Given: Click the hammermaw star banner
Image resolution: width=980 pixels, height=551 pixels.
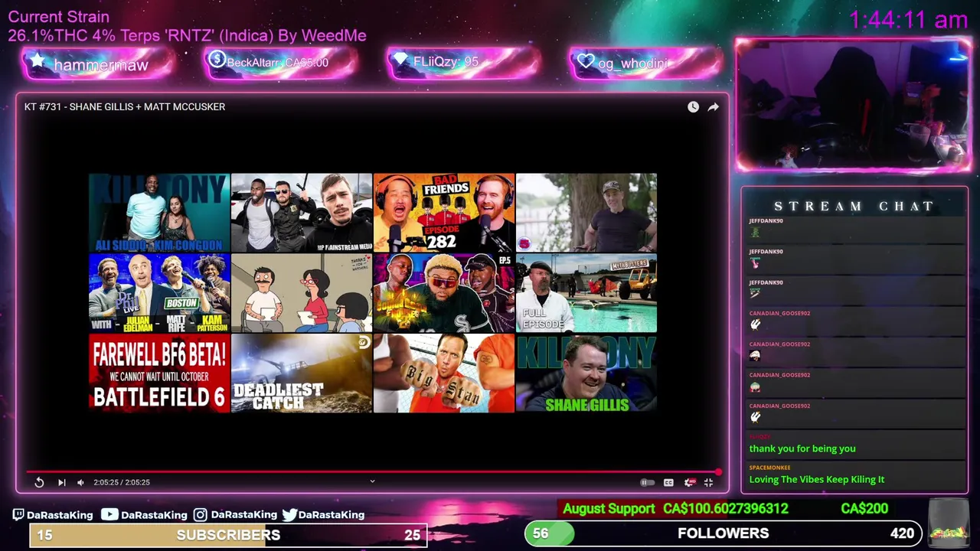Looking at the screenshot, I should click(x=100, y=64).
